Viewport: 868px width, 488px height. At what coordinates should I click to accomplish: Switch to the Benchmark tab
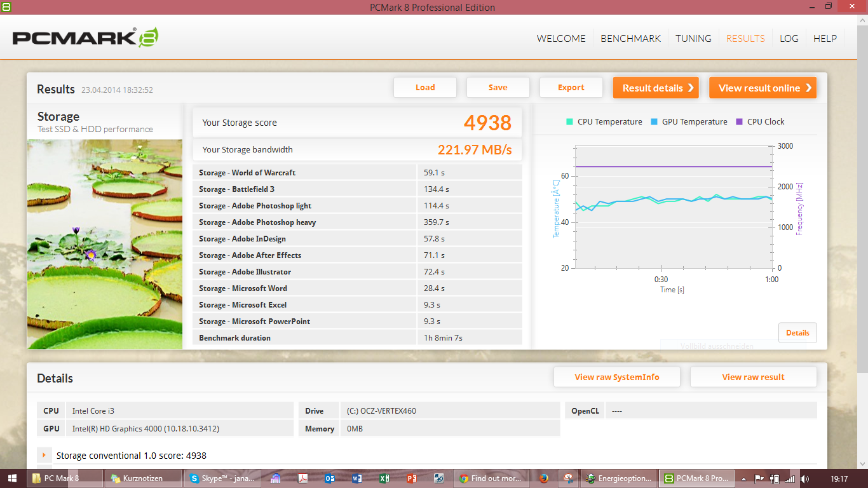click(x=631, y=38)
